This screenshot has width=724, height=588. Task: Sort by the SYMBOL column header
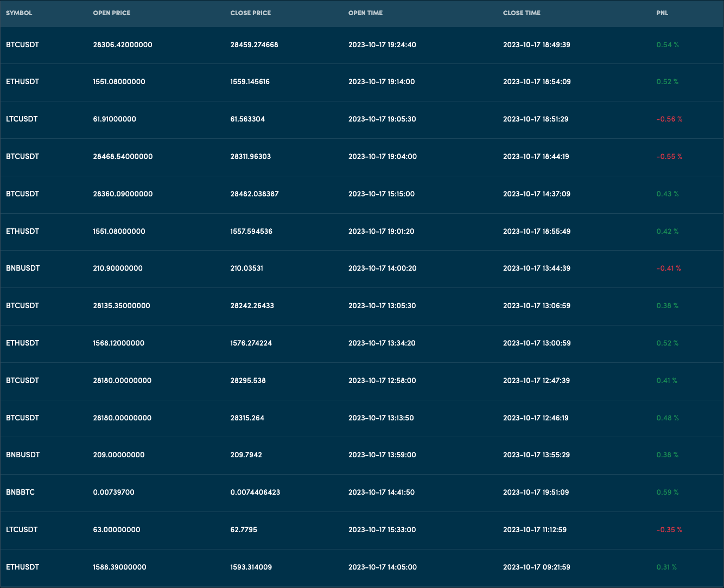(19, 13)
